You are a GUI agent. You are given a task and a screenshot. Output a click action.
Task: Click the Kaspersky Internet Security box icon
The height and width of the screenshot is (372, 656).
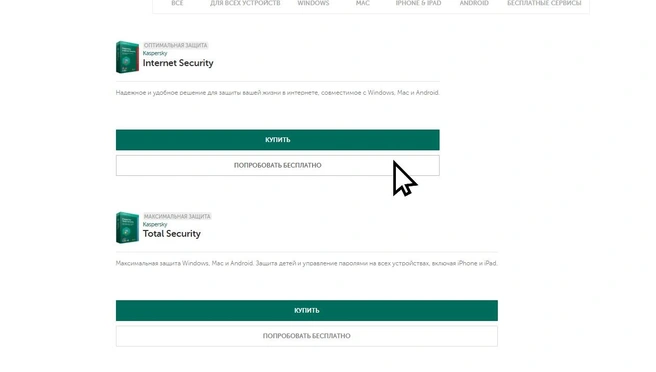coord(127,57)
